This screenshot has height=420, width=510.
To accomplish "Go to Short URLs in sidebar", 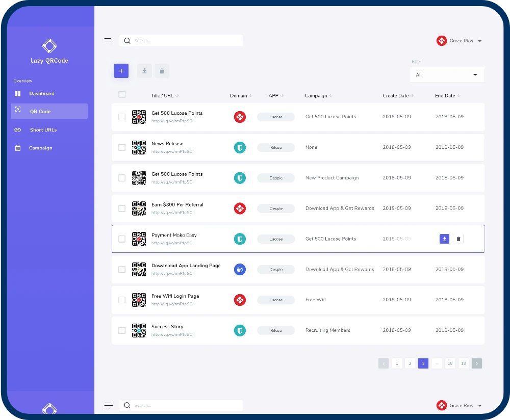I will pos(43,130).
